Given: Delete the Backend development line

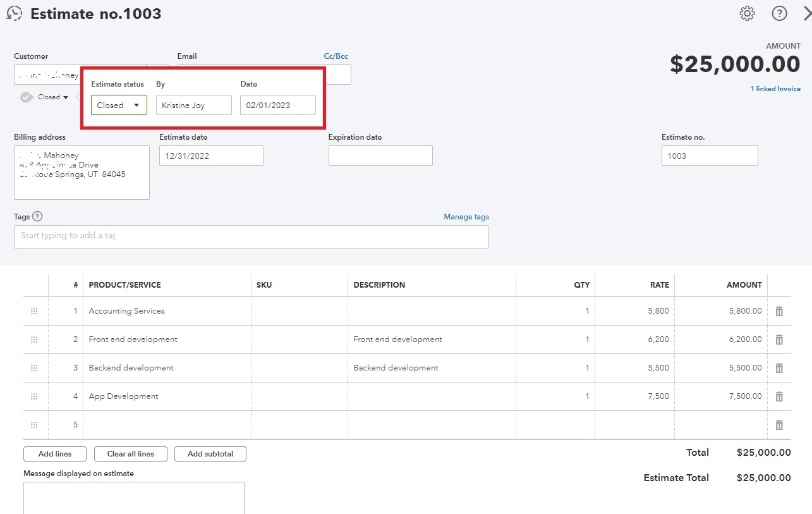Looking at the screenshot, I should pos(779,368).
